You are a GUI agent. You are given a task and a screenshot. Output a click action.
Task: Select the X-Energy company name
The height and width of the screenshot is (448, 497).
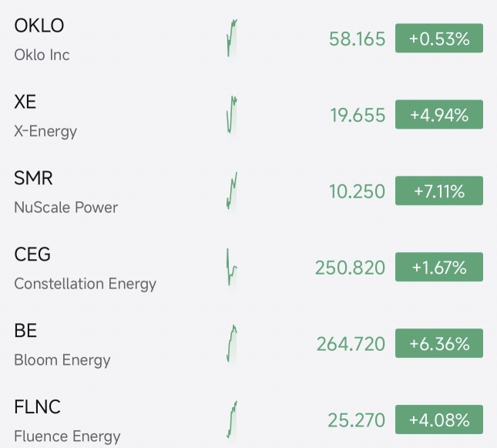tap(45, 131)
